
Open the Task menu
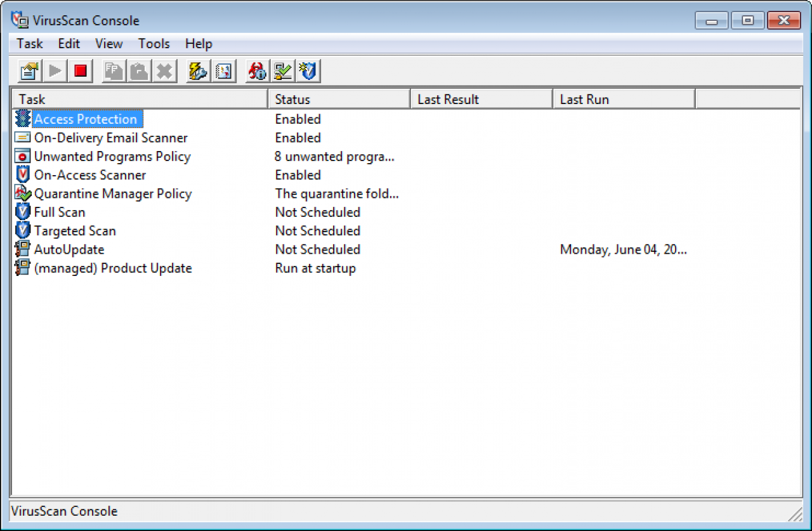coord(30,44)
